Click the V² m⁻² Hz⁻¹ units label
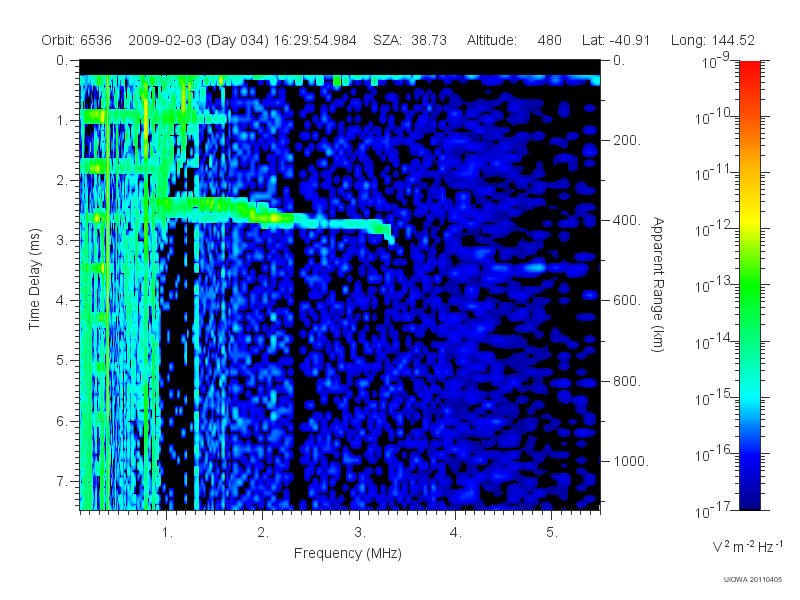The image size is (800, 600). coord(747,546)
